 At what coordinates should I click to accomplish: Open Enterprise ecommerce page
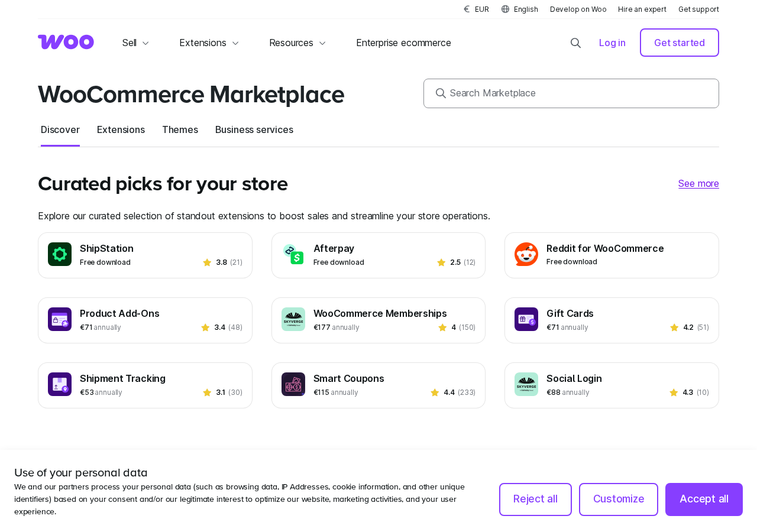(x=403, y=43)
